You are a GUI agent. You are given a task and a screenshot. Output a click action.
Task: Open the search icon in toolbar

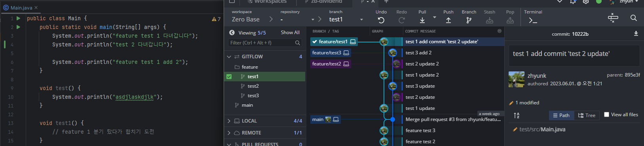point(633,18)
